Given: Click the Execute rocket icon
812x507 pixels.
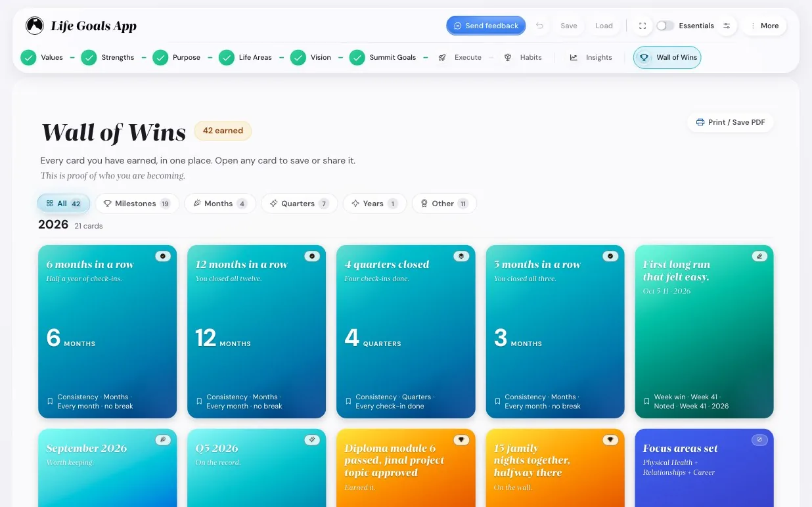Looking at the screenshot, I should click(443, 58).
